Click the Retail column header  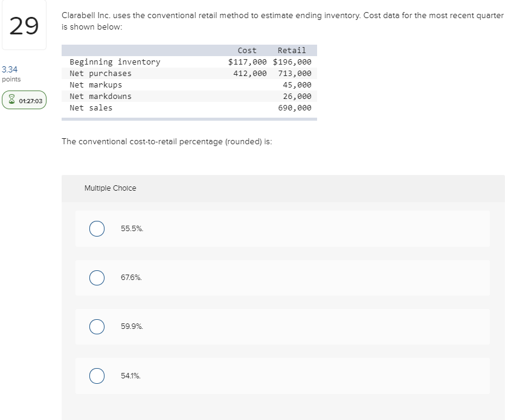click(292, 51)
